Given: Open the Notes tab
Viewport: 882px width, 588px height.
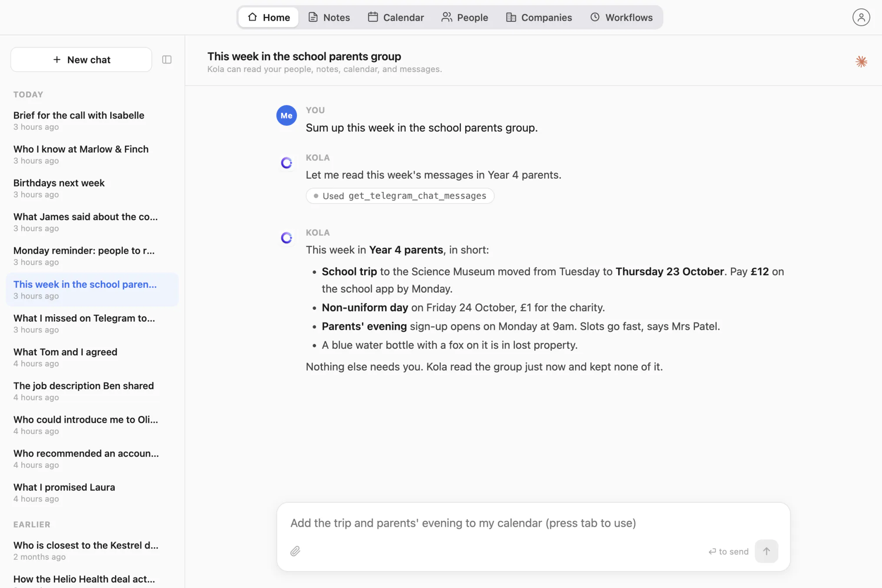Looking at the screenshot, I should [x=329, y=17].
